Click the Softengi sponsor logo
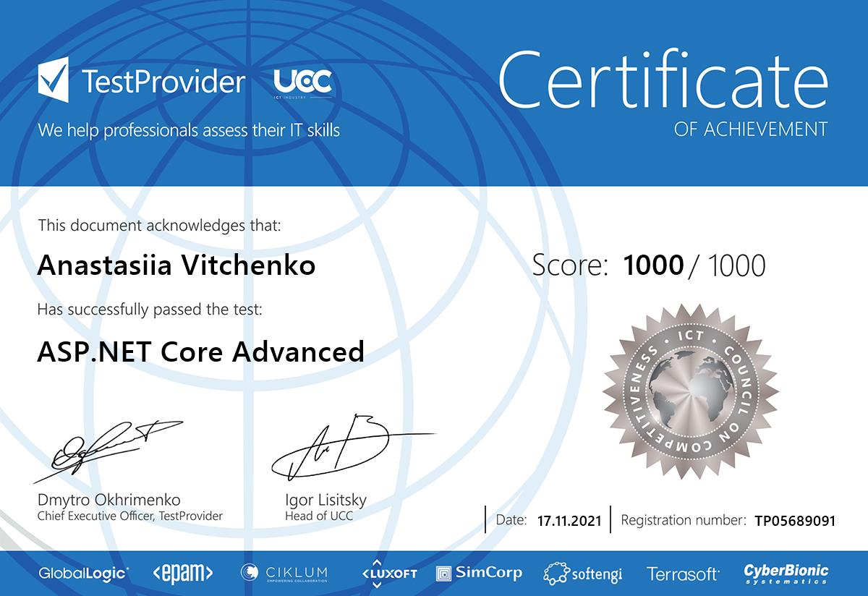868x596 pixels. 583,574
